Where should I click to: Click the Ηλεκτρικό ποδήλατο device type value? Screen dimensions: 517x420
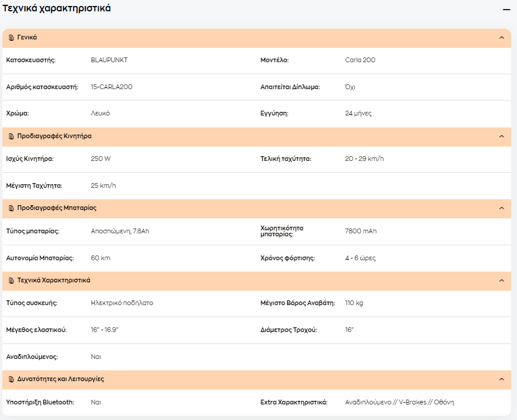click(x=122, y=303)
